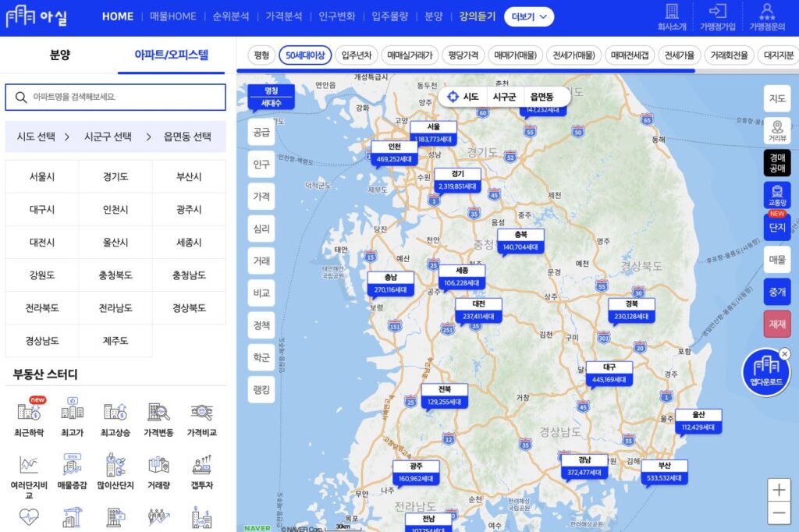This screenshot has width=799, height=532.
Task: Click the 가맹점문의 person icon
Action: [767, 11]
